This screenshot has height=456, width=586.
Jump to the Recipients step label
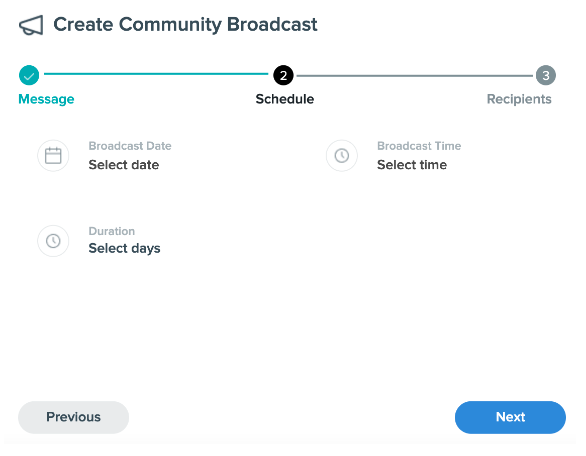pos(519,99)
